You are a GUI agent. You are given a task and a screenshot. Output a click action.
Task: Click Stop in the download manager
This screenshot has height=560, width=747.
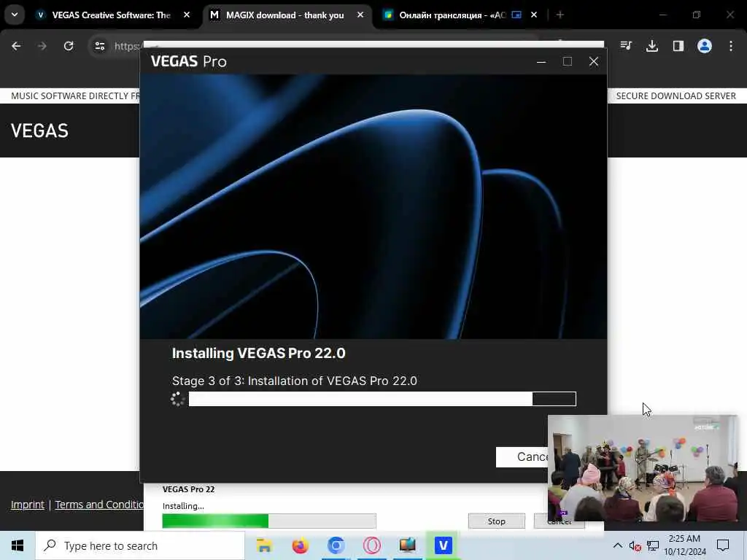click(x=496, y=521)
